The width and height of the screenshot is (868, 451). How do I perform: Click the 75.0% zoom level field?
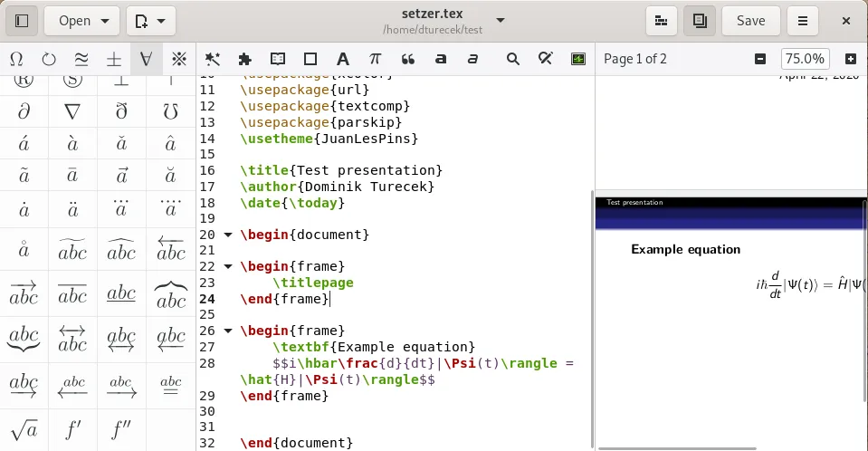(x=805, y=59)
